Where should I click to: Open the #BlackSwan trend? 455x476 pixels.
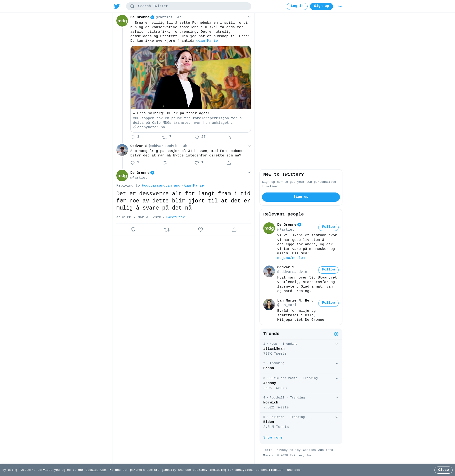click(x=274, y=349)
